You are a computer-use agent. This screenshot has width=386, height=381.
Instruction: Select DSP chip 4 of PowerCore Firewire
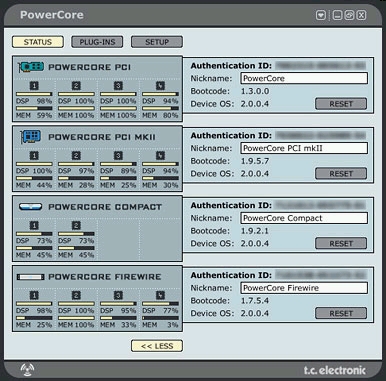(160, 296)
